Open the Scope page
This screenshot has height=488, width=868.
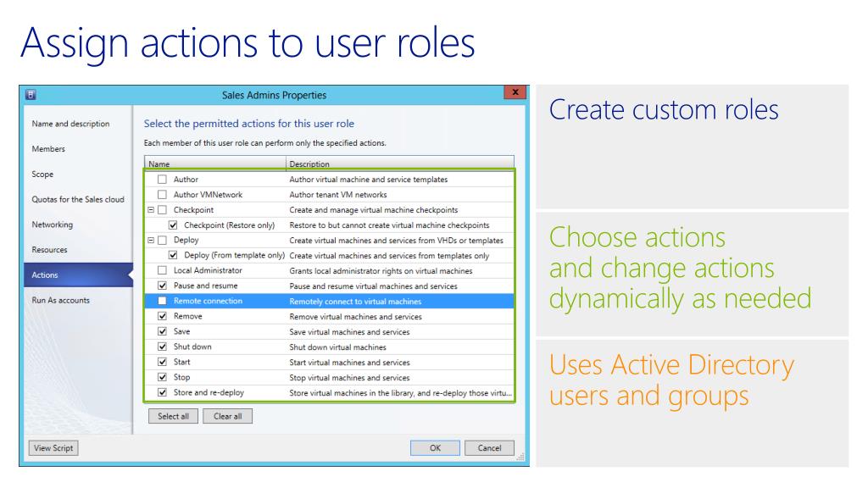point(42,174)
